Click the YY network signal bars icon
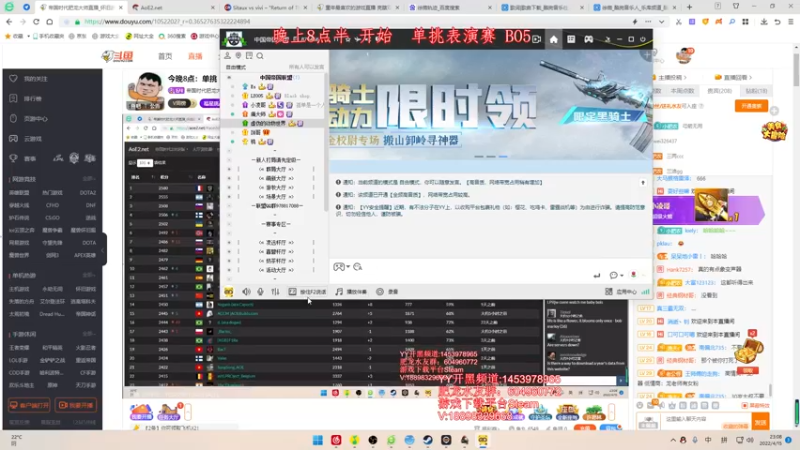 click(645, 291)
